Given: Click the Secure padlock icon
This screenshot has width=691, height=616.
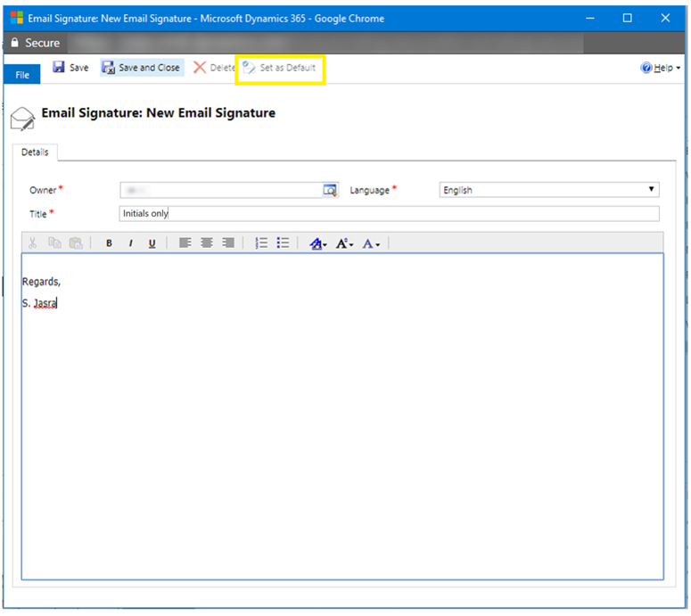Looking at the screenshot, I should click(x=14, y=42).
